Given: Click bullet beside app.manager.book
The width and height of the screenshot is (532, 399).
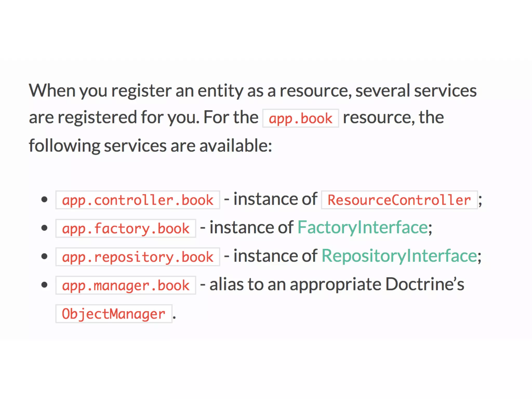Looking at the screenshot, I should point(44,285).
